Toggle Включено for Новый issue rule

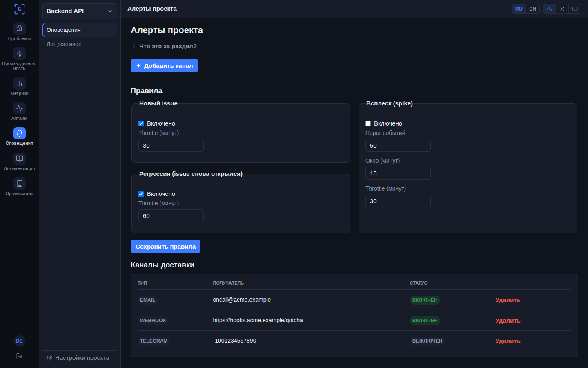141,123
